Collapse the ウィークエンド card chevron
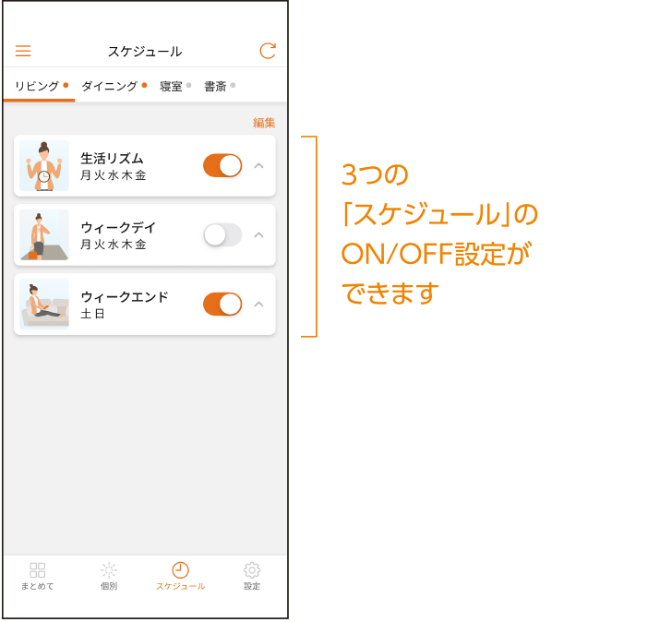672x622 pixels. (x=258, y=305)
